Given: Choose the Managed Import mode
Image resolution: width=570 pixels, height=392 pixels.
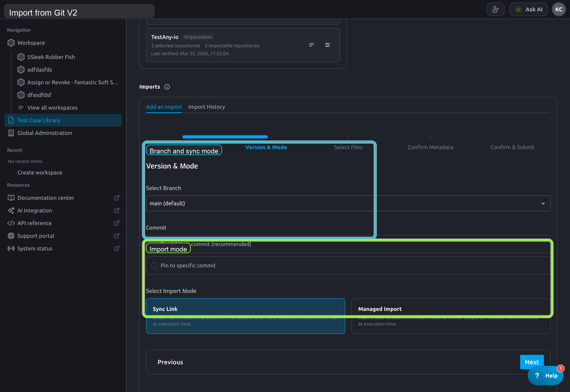Looking at the screenshot, I should pos(451,316).
